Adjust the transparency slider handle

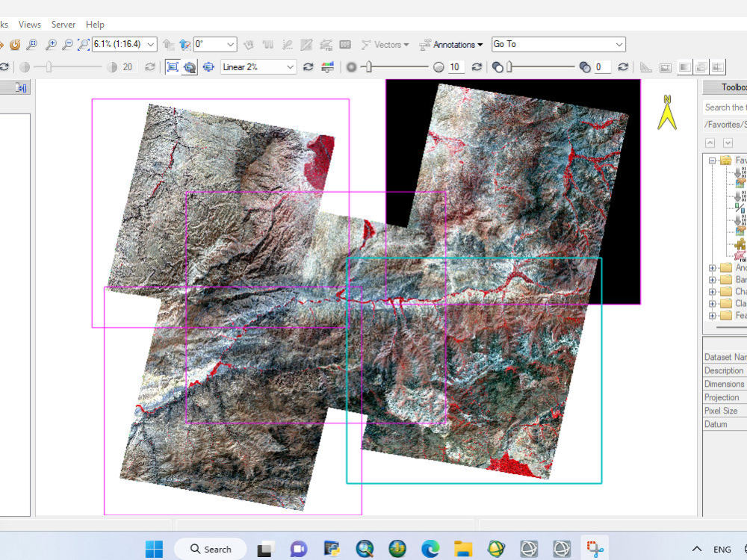(x=509, y=67)
